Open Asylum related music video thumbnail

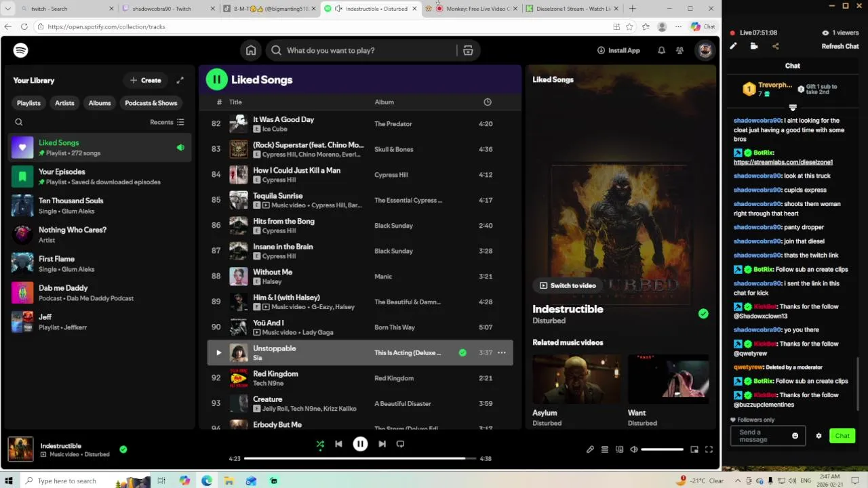tap(576, 378)
